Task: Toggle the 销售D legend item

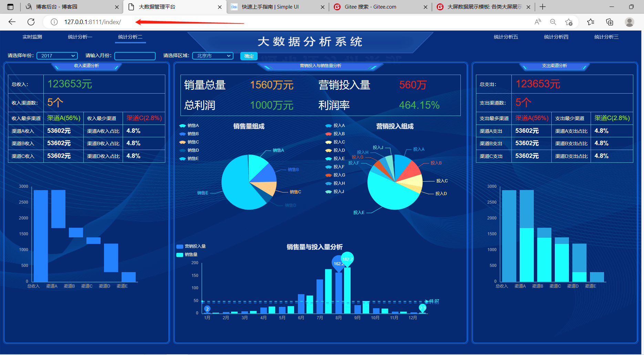Action: point(189,150)
